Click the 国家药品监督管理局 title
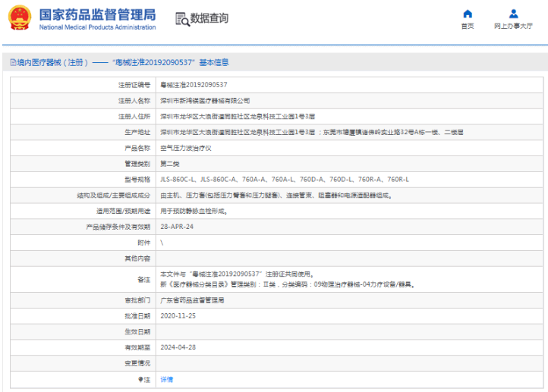This screenshot has height=392, width=548. tap(97, 14)
